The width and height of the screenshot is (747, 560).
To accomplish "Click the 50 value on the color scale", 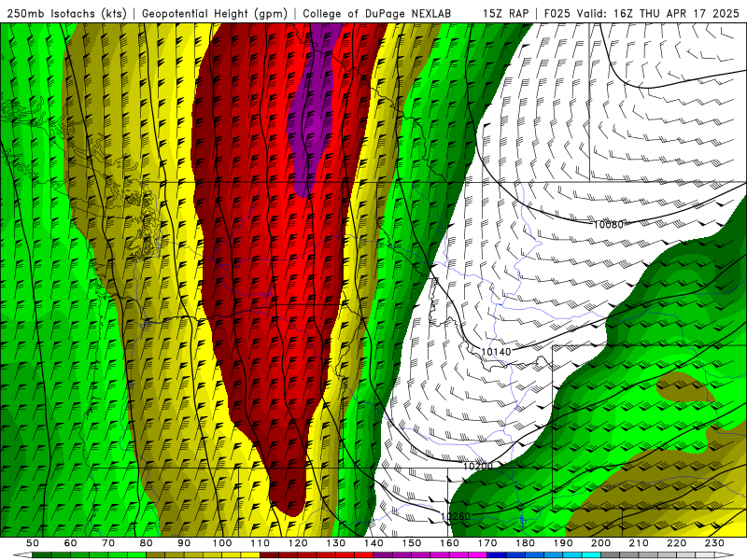I will tap(32, 543).
